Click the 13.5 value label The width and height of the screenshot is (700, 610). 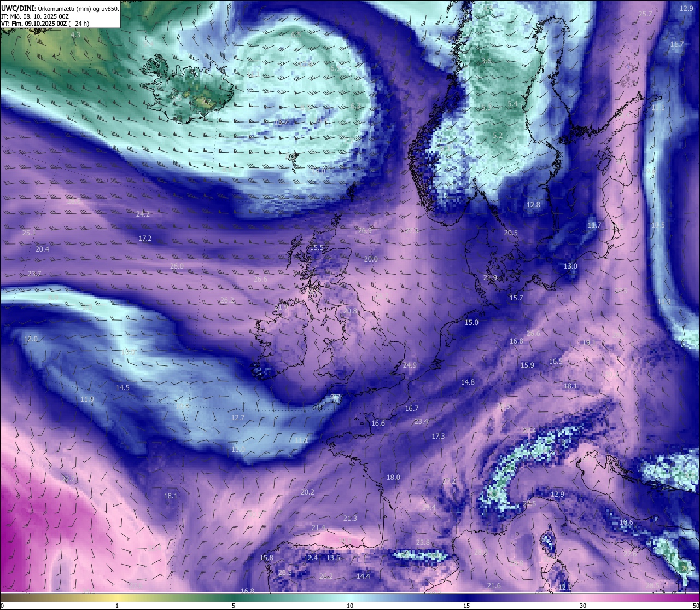(x=333, y=557)
